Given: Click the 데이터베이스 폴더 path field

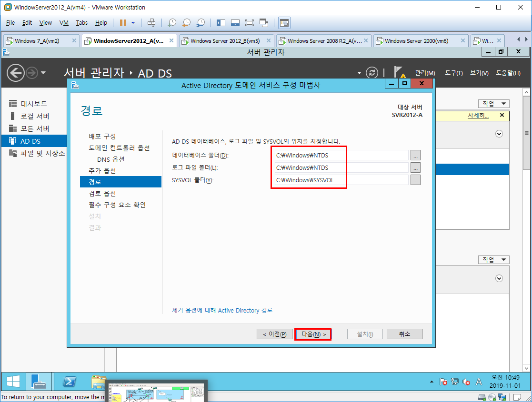Looking at the screenshot, I should 341,155.
